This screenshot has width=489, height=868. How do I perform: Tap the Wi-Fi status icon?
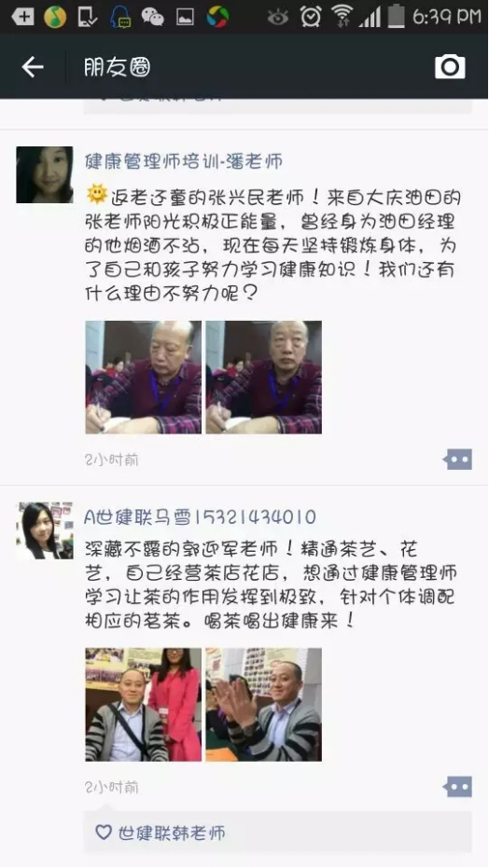(342, 17)
